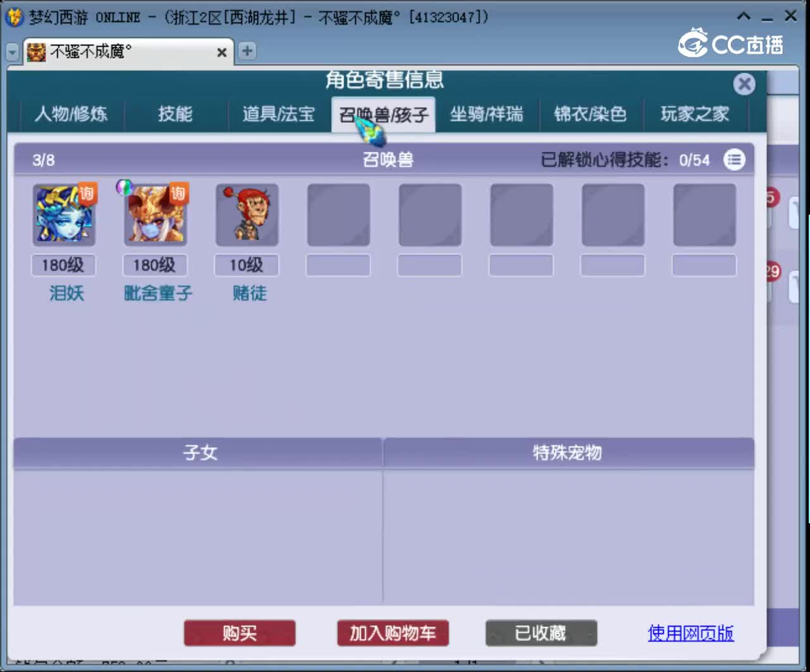Open the tab list dropdown arrow

tap(12, 52)
